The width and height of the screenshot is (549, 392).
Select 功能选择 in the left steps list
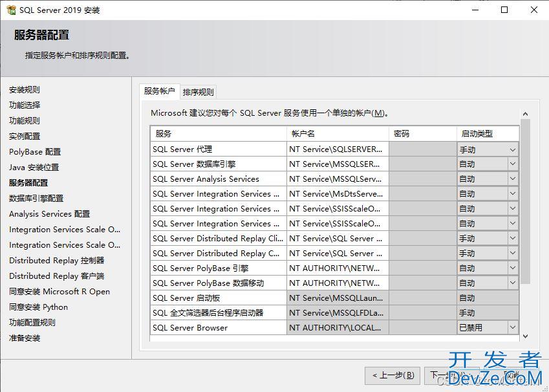[25, 105]
